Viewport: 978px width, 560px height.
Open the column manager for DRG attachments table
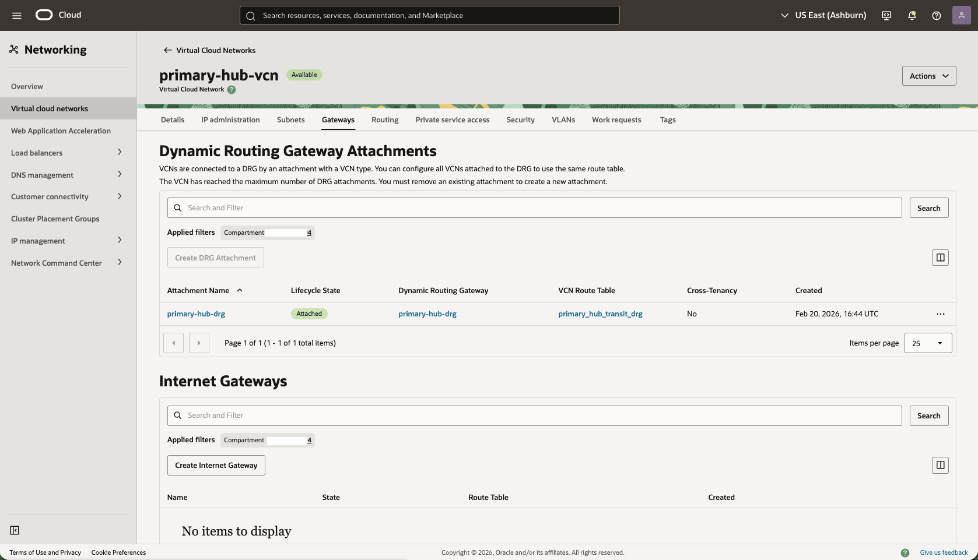[940, 257]
